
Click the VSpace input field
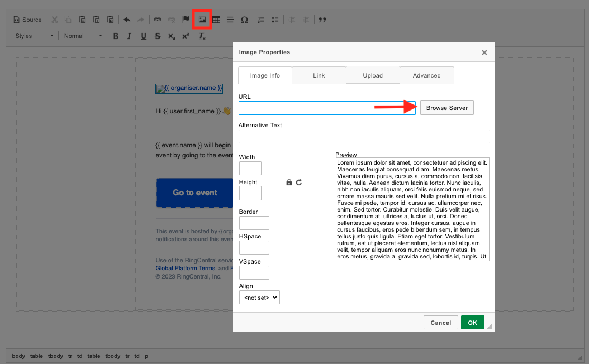pyautogui.click(x=254, y=273)
